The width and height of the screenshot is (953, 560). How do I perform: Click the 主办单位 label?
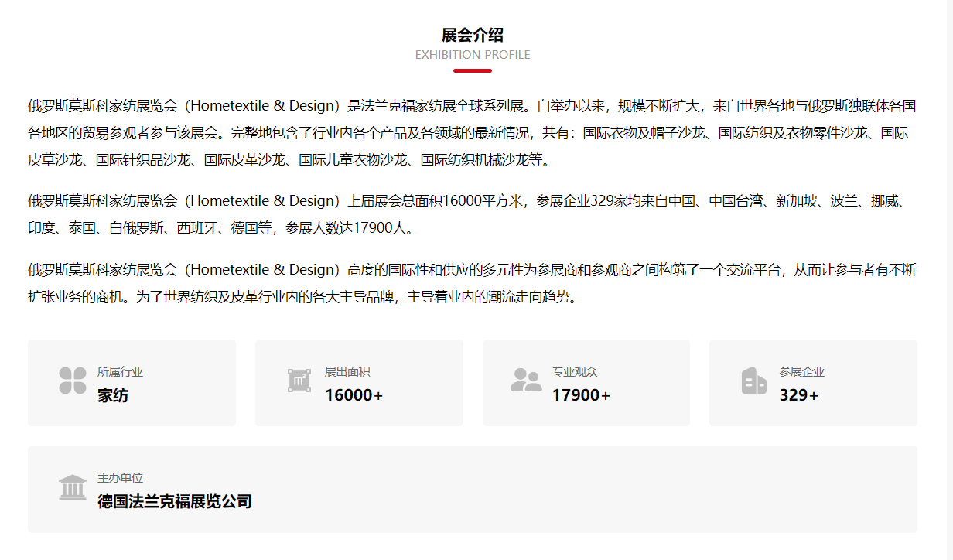[x=120, y=478]
